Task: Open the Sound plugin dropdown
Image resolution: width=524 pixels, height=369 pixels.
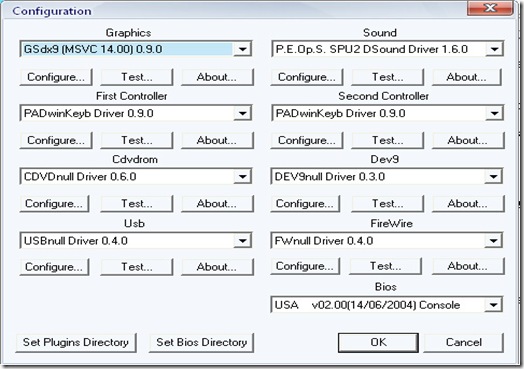Action: 495,49
